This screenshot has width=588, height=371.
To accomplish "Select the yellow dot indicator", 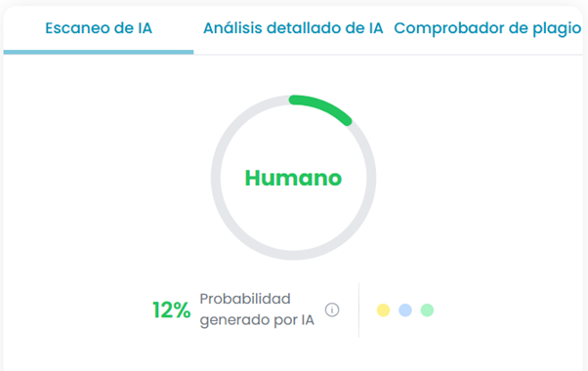I will click(383, 310).
